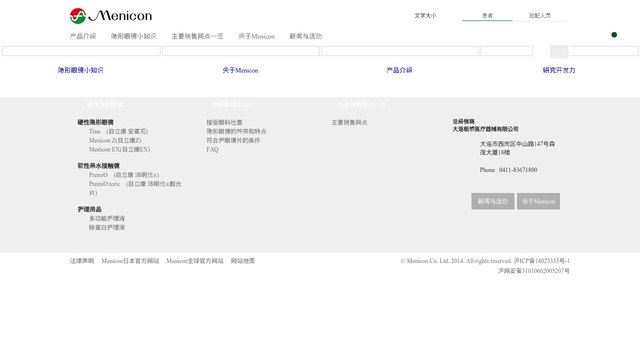The image size is (640, 360).
Task: Switch to the 患者 tab
Action: (x=487, y=16)
